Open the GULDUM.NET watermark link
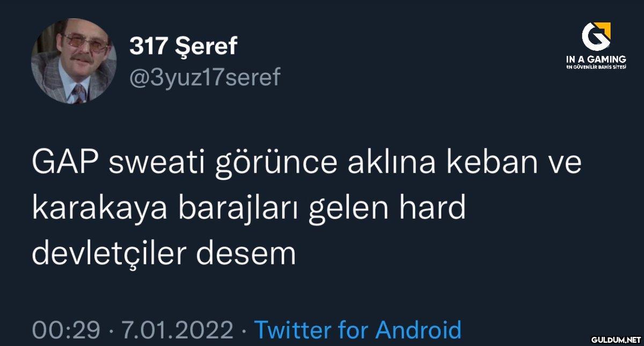The width and height of the screenshot is (644, 346). pos(616,339)
